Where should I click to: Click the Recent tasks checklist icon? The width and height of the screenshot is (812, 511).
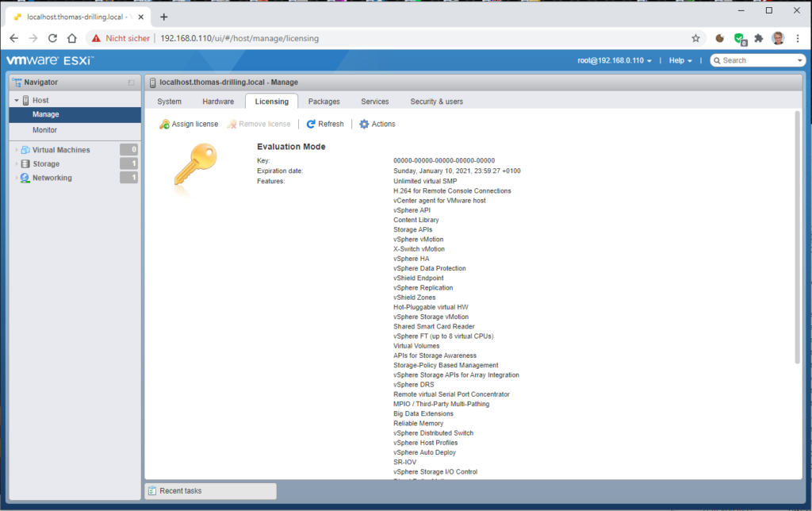(152, 491)
